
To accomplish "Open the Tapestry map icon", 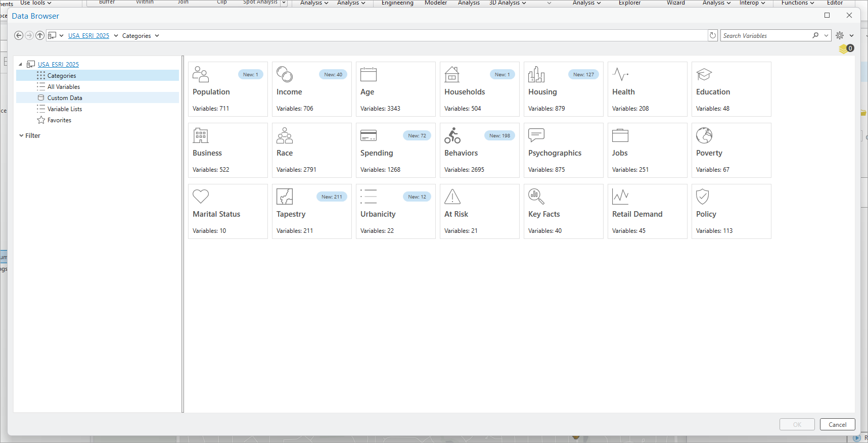I will pos(285,196).
